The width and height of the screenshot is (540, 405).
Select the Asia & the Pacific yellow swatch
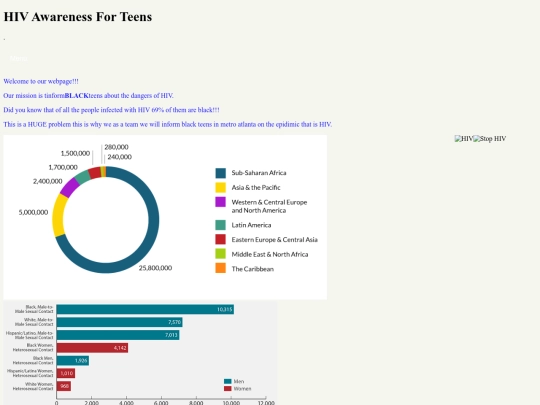coord(220,187)
